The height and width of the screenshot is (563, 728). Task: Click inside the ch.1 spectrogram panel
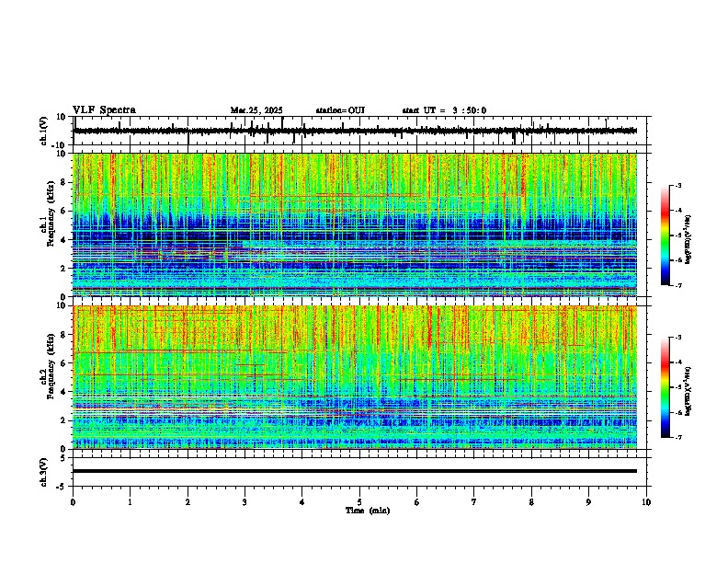(x=355, y=224)
